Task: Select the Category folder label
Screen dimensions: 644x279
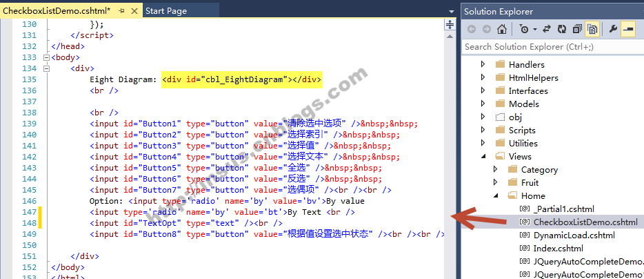Action: click(x=539, y=169)
